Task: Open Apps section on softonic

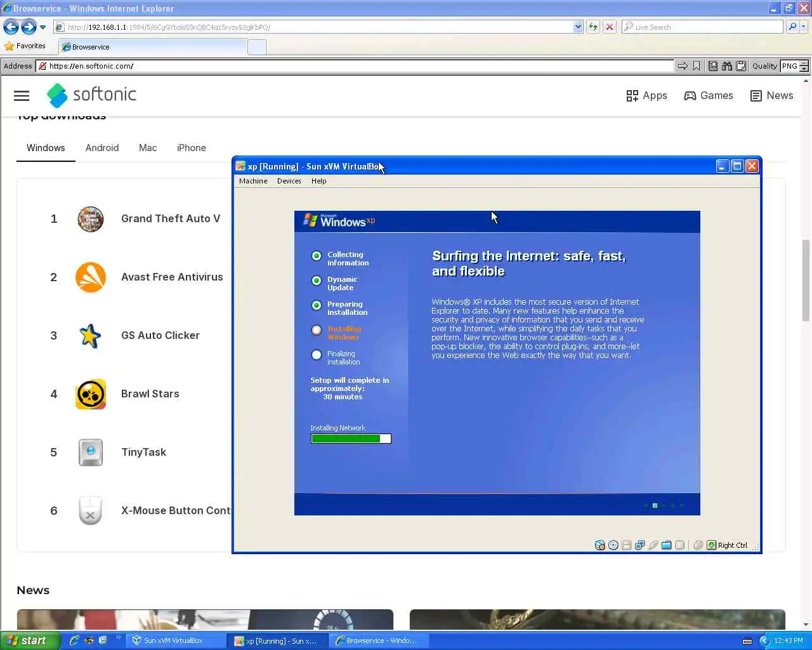Action: pyautogui.click(x=646, y=95)
